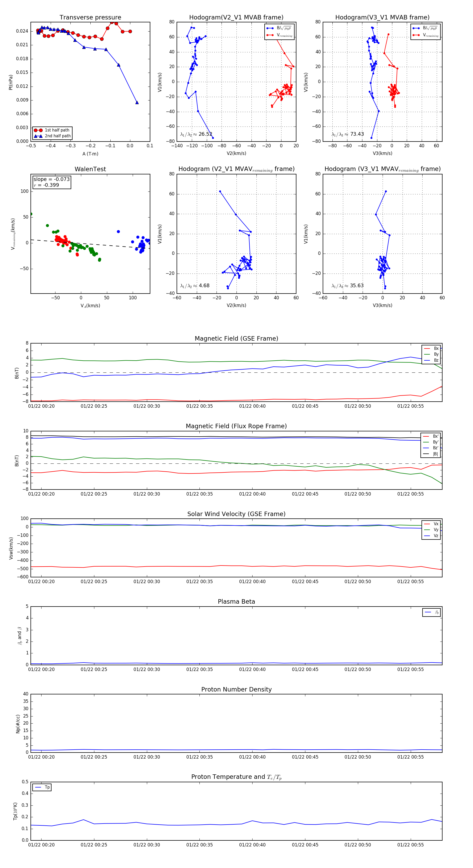Click the last blue triangle in Transverse pressure plot
Viewport: 473px width, 868px height.
pyautogui.click(x=137, y=102)
